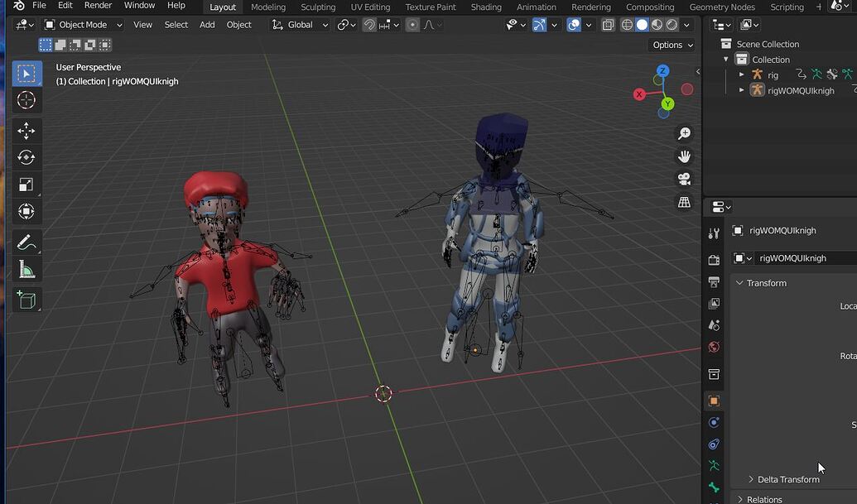Switch to material preview shading
Screen dimensions: 857x504
pos(657,25)
